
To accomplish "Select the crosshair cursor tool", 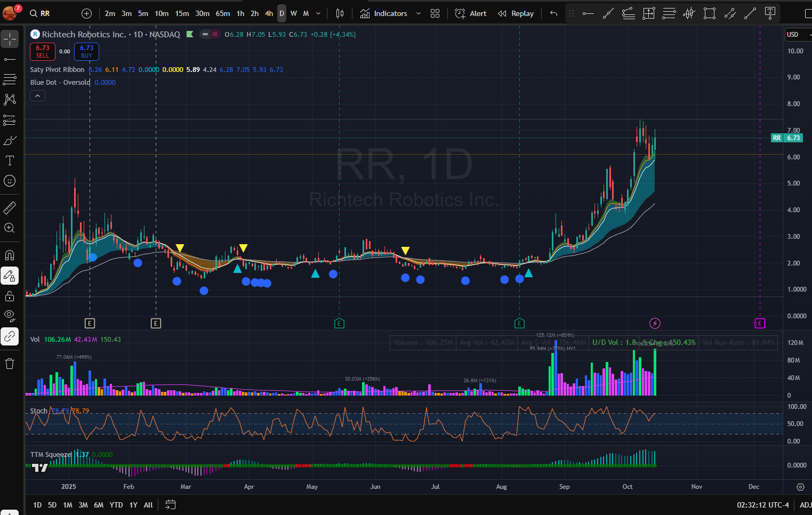I will (10, 39).
